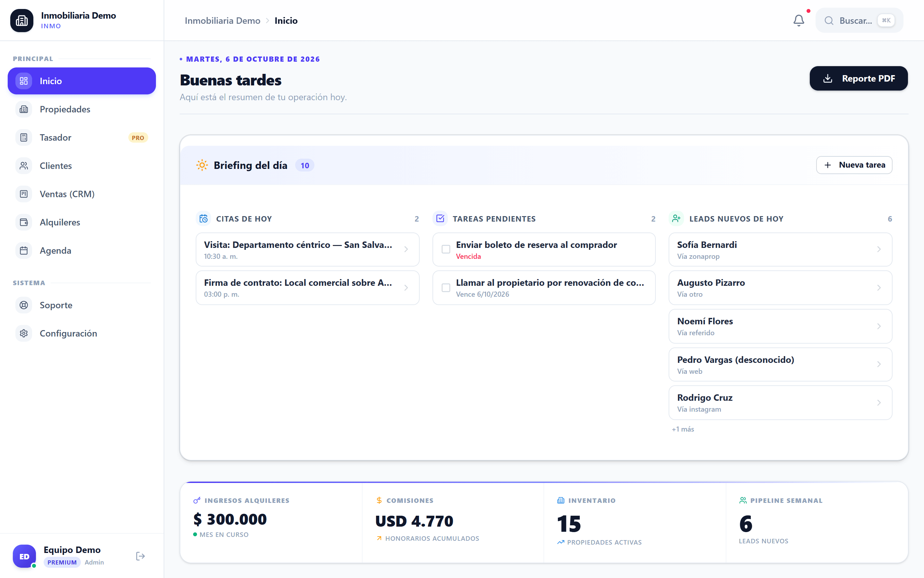Click the people icon by Pipeline Semanal

(x=743, y=500)
